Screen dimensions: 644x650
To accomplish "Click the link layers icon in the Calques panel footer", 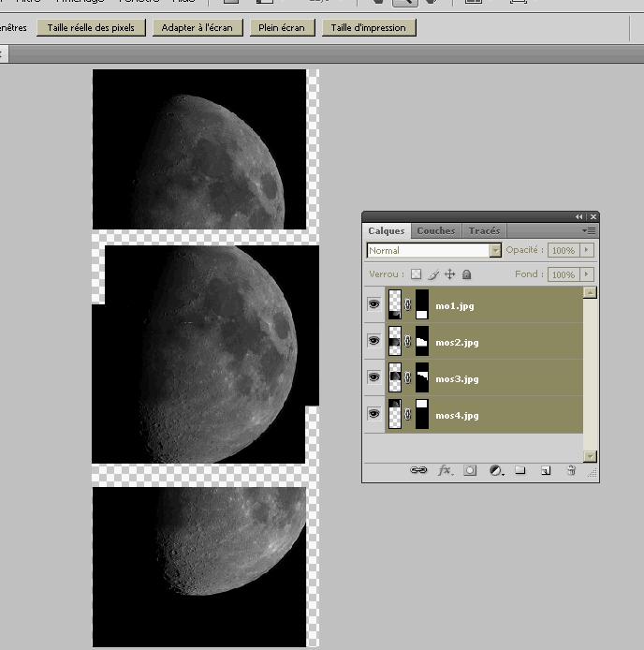I will point(418,470).
